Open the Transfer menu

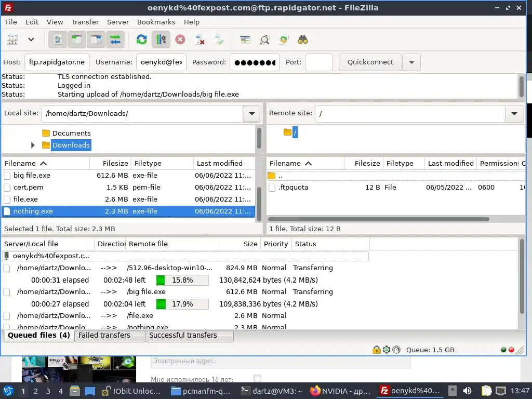[85, 22]
